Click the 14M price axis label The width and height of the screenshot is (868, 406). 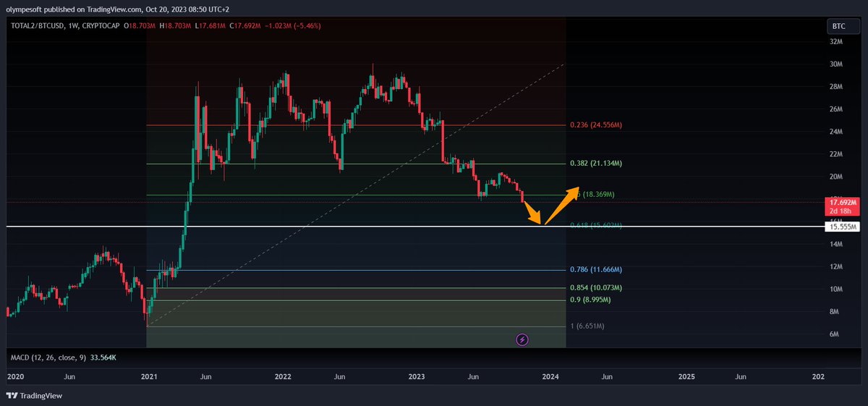[x=837, y=245]
